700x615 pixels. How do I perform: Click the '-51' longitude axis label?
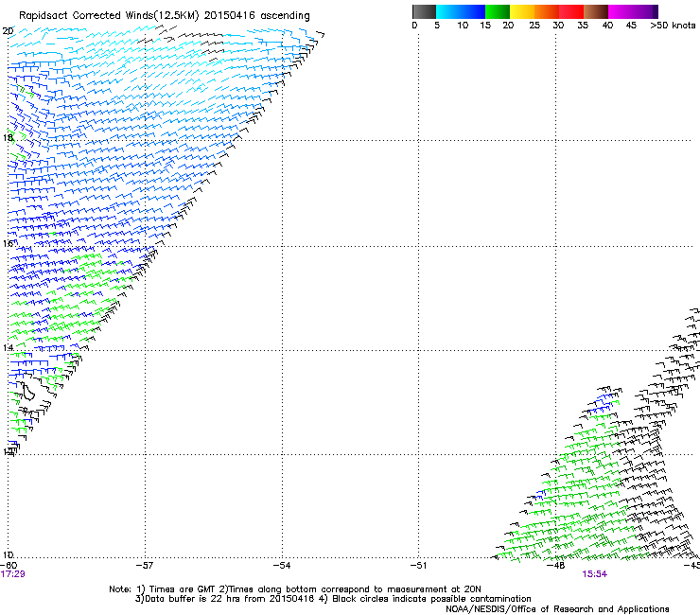point(418,566)
